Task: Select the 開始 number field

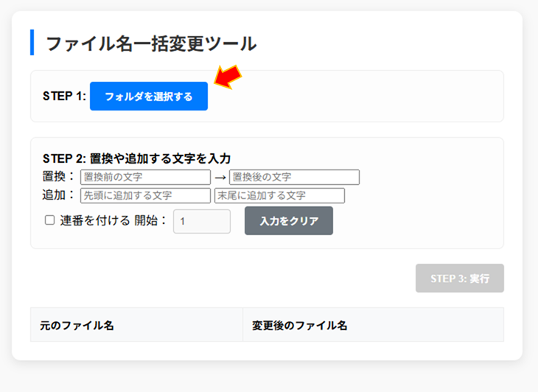Action: (201, 221)
